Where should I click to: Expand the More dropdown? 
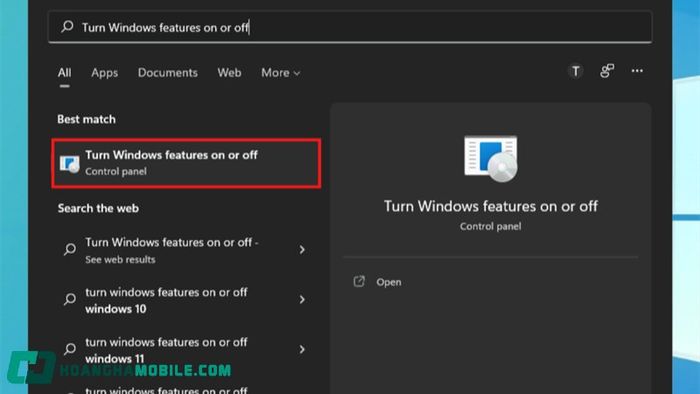(280, 73)
